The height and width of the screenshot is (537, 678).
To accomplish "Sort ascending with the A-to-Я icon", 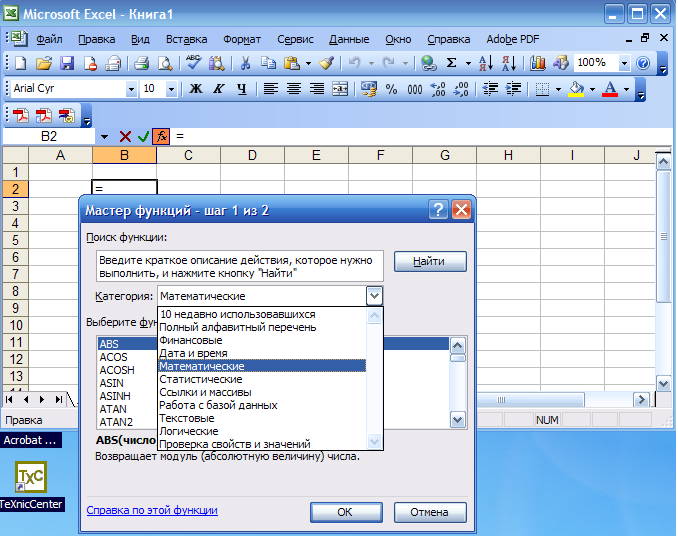I will 486,64.
